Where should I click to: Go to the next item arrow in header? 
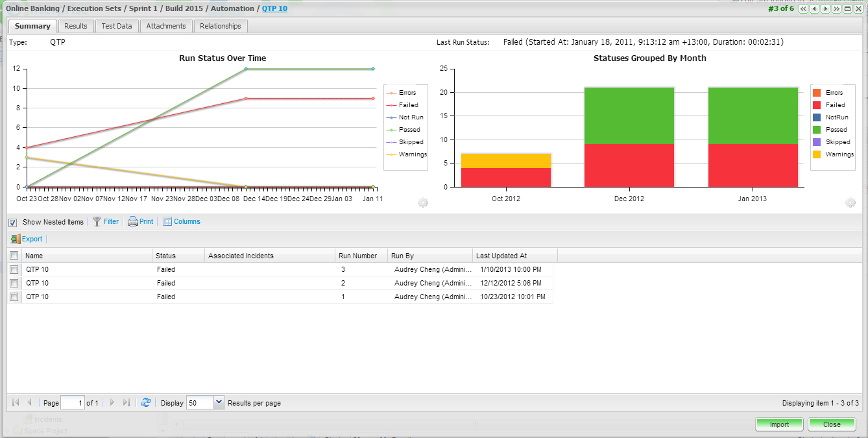[825, 9]
